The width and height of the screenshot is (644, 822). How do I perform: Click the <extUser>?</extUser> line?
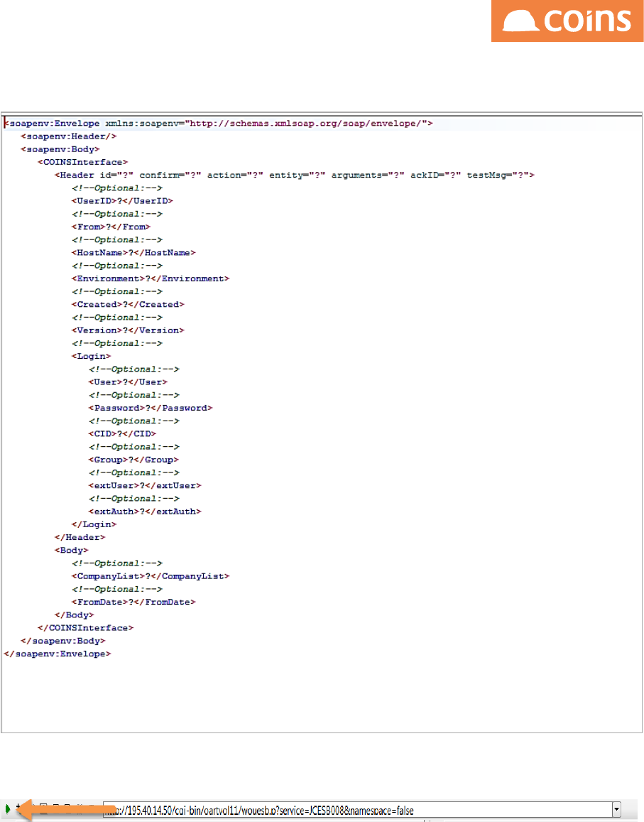point(145,486)
